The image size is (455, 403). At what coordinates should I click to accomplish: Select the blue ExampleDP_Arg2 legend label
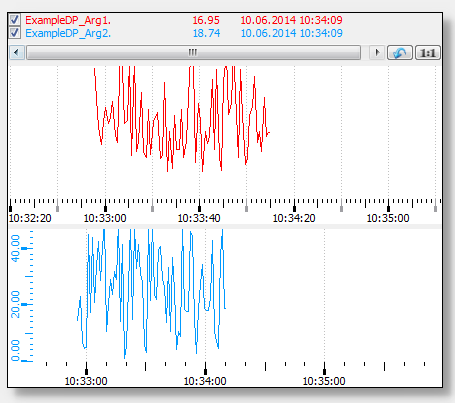[68, 33]
